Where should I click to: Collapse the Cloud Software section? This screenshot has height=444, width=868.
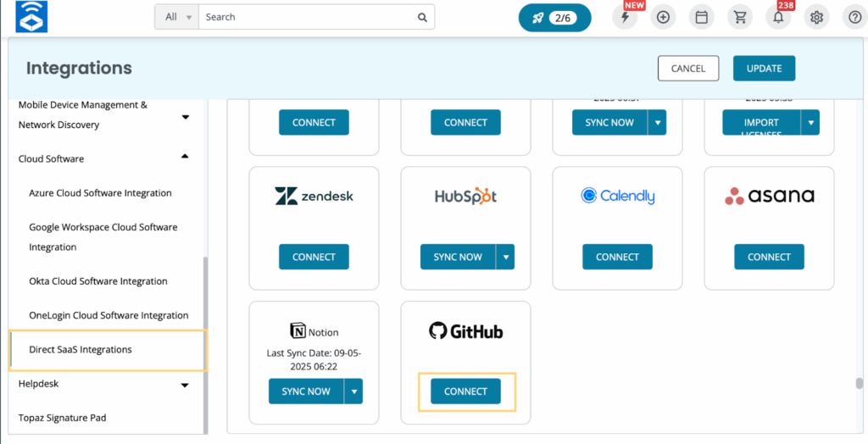[186, 157]
